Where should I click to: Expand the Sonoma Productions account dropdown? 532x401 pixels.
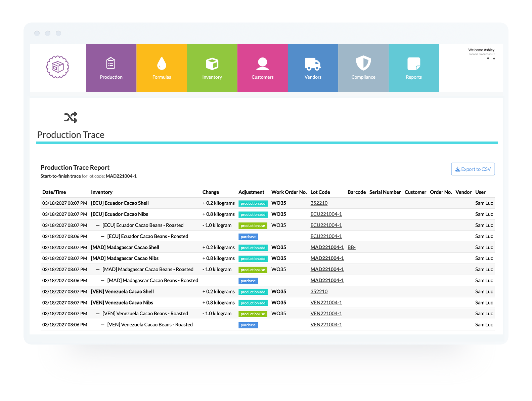point(482,54)
